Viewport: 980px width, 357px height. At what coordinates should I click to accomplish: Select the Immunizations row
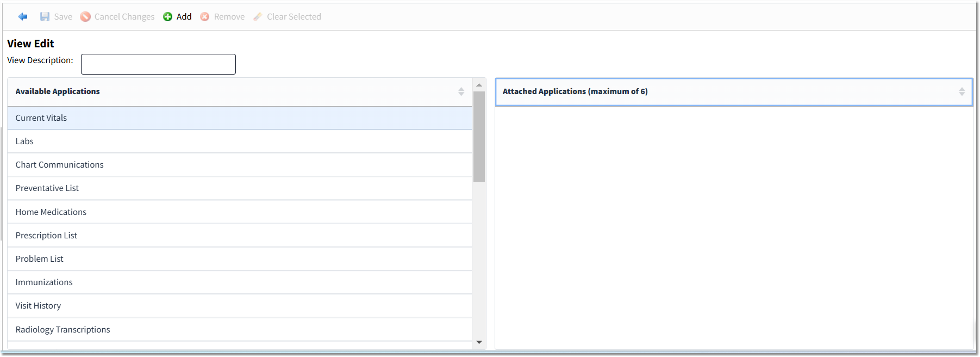click(x=240, y=282)
